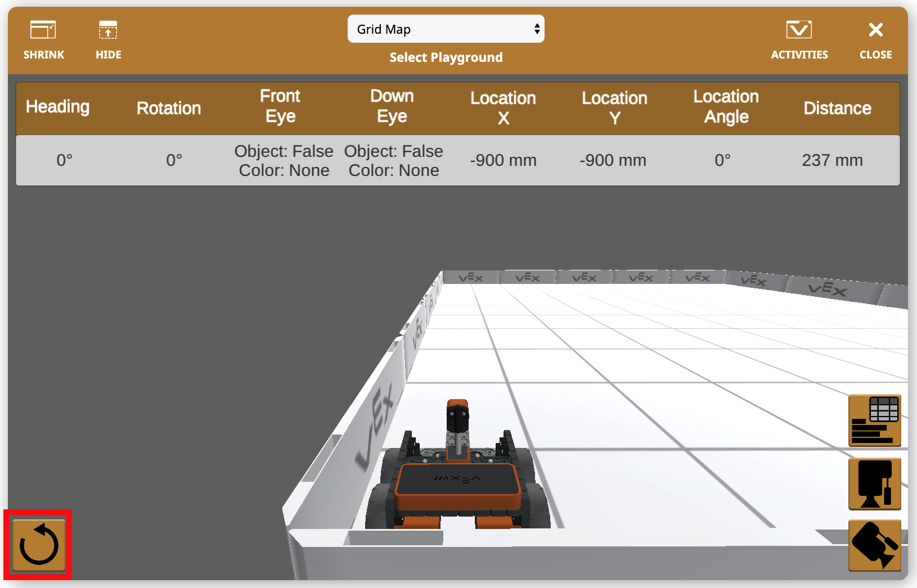
Task: Select the Heading column header
Action: point(58,107)
